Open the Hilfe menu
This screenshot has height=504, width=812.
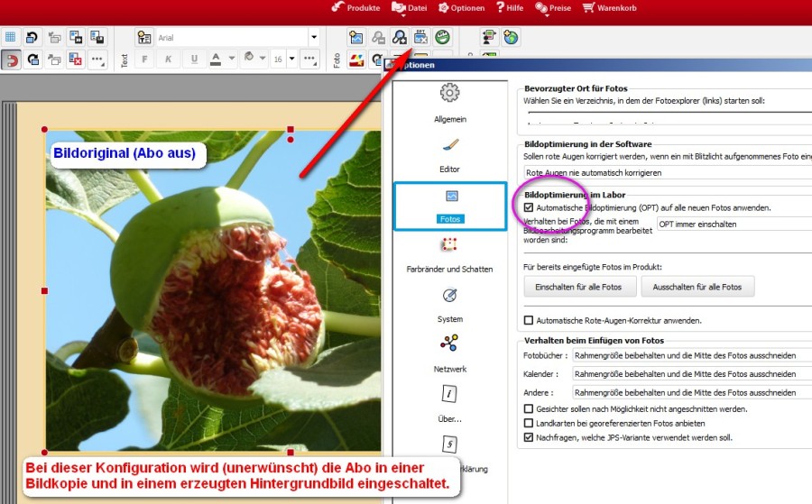point(510,8)
